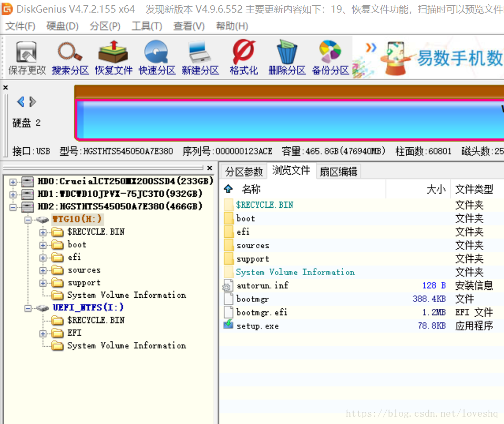
Task: Click the blue partition bar in disk map
Action: click(289, 119)
